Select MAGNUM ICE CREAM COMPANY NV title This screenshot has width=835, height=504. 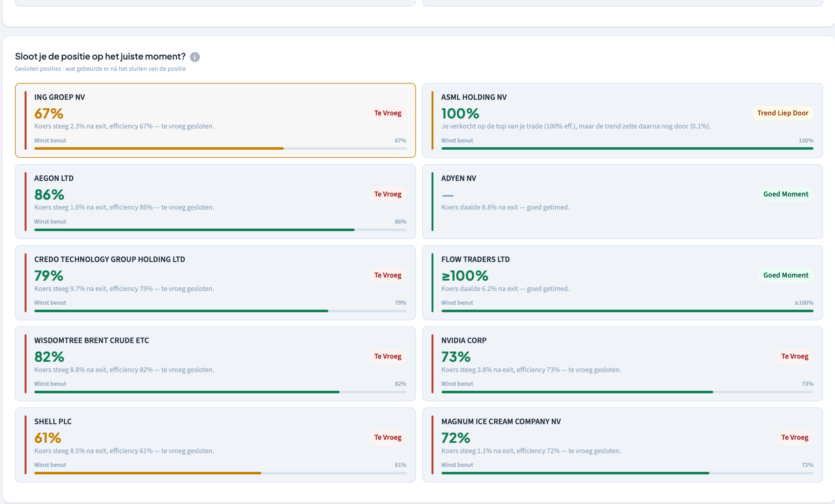(501, 421)
